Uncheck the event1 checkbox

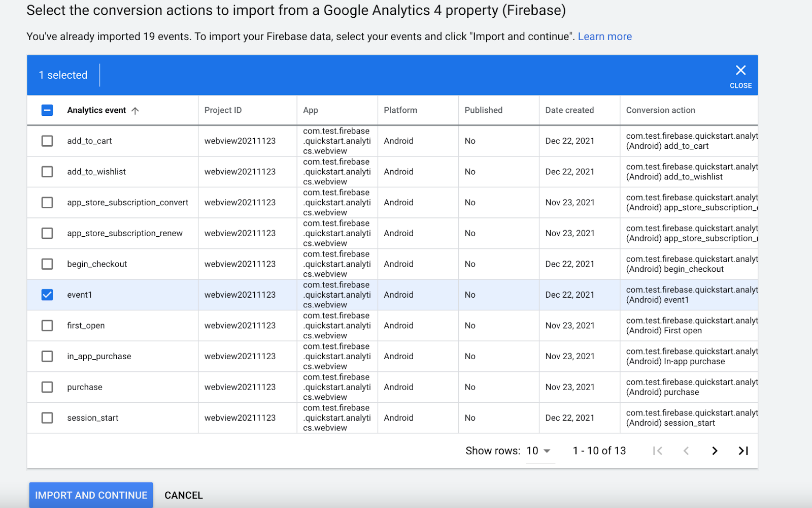[x=47, y=295]
